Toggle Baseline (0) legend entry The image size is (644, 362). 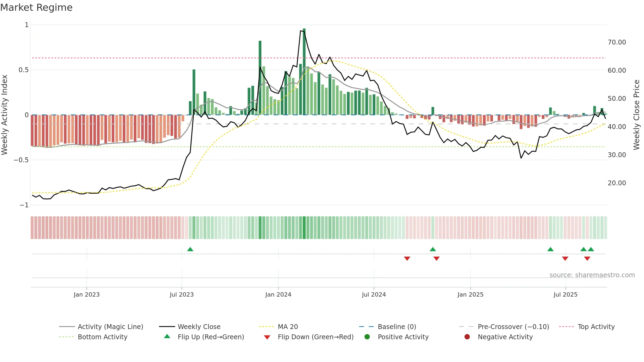pos(387,327)
